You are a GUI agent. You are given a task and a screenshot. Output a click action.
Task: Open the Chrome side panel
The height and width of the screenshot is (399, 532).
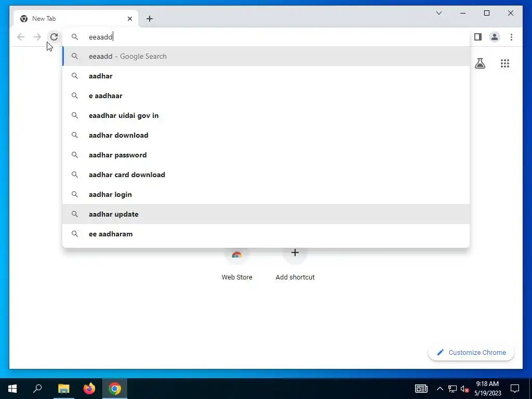478,37
